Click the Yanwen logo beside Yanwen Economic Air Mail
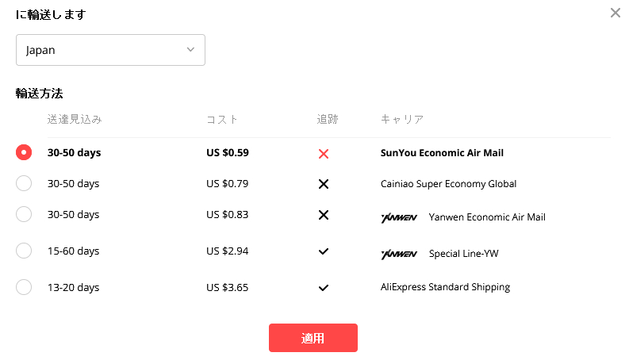The width and height of the screenshot is (629, 364). tap(399, 217)
